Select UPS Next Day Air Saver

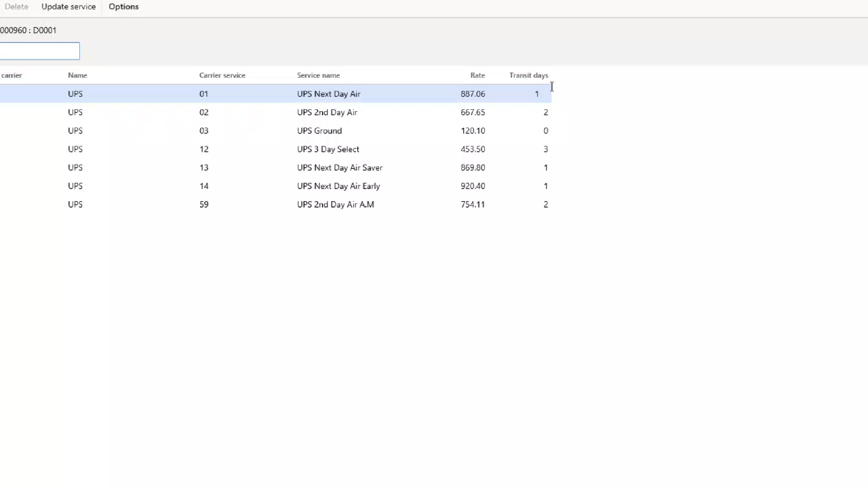(x=340, y=167)
